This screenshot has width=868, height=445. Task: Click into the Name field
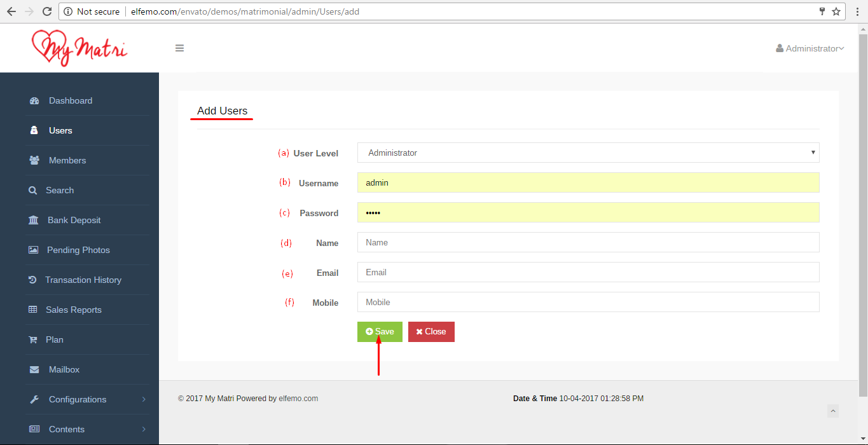[x=588, y=242]
